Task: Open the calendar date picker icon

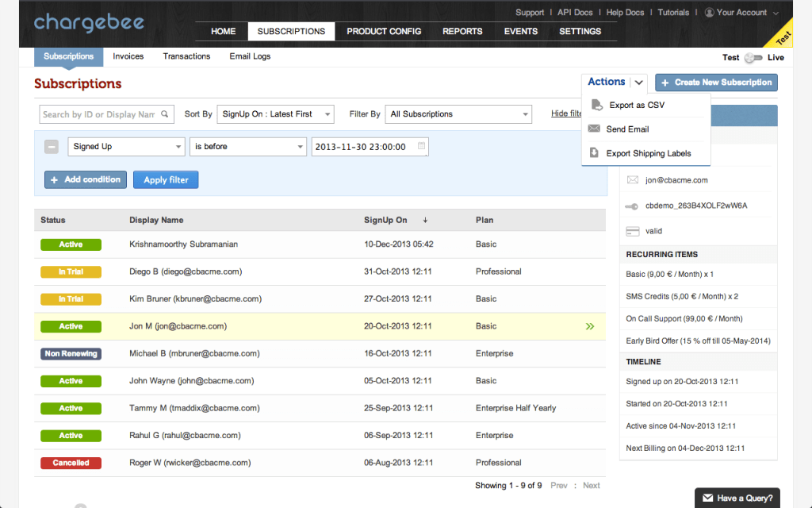Action: point(421,146)
